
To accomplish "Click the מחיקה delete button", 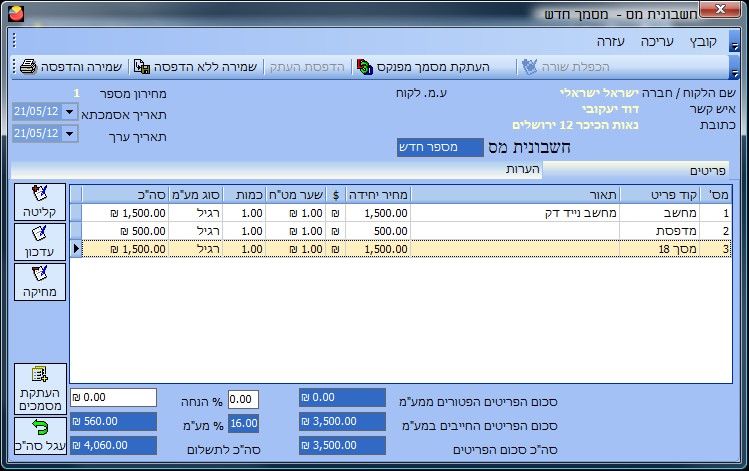I will tap(40, 282).
